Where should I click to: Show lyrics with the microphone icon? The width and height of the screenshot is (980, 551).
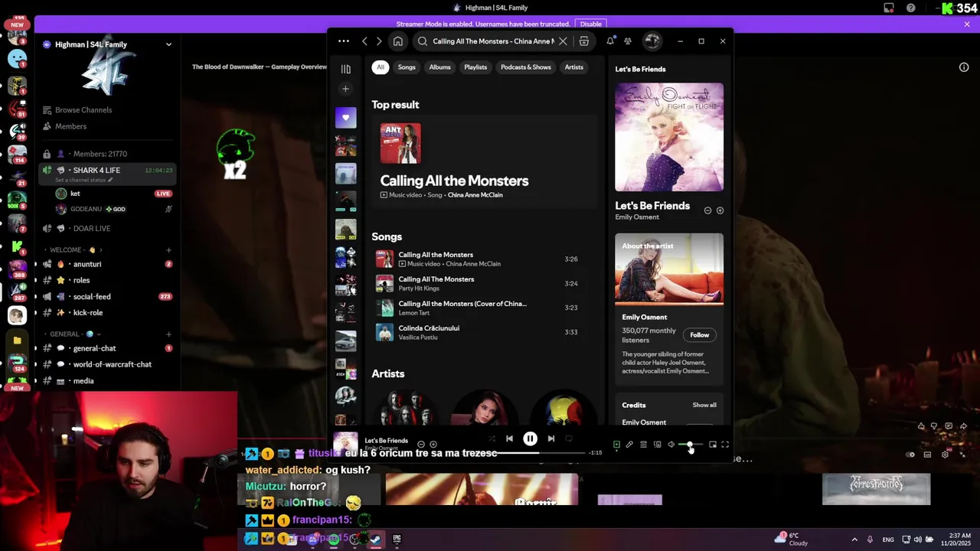tap(629, 445)
